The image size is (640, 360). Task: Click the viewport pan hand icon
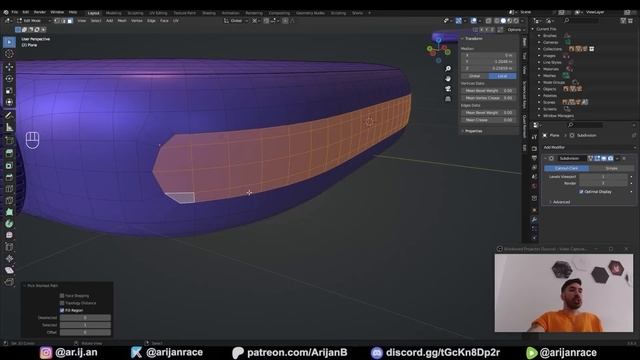tap(448, 78)
